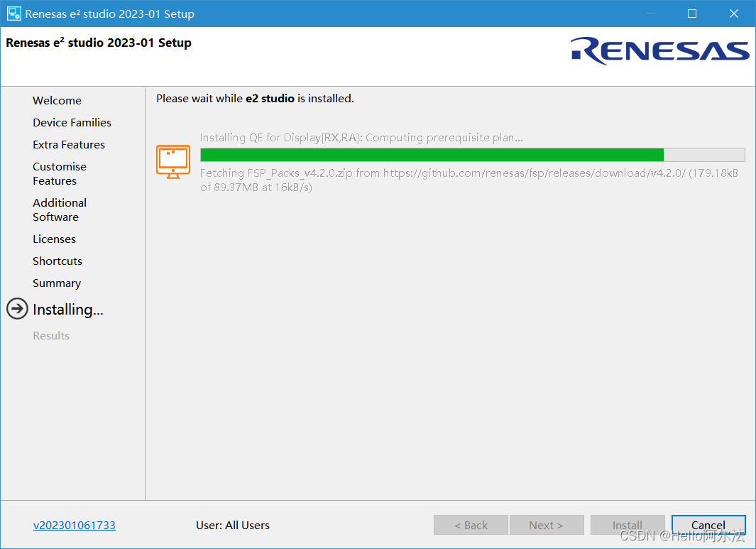Maximize the setup window
The width and height of the screenshot is (756, 549).
[692, 13]
